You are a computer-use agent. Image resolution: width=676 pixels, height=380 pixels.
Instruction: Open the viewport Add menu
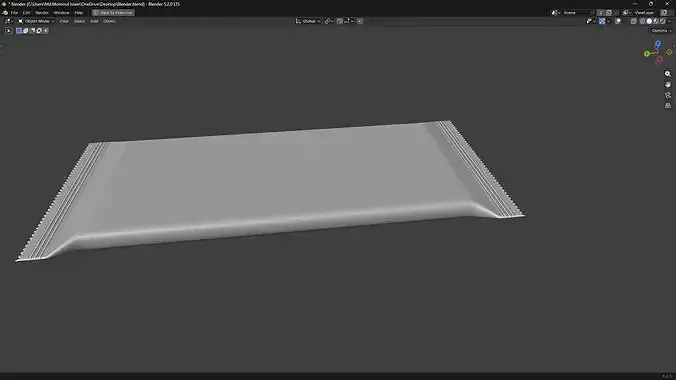click(94, 21)
